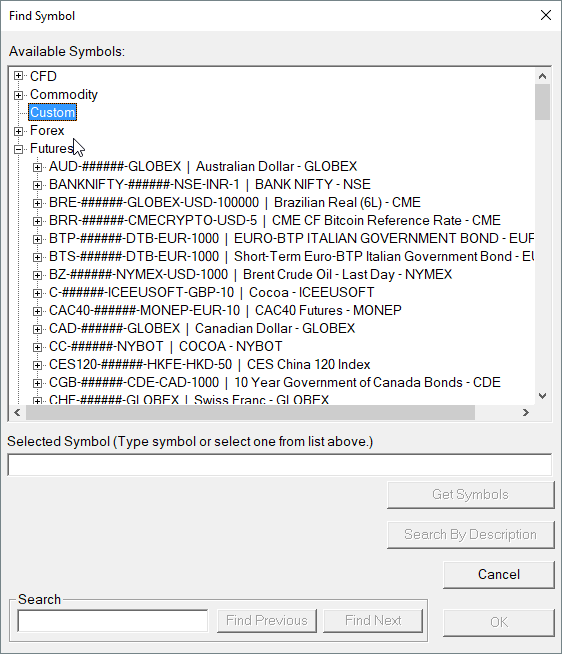562x654 pixels.
Task: Click the Find Next button
Action: (373, 621)
